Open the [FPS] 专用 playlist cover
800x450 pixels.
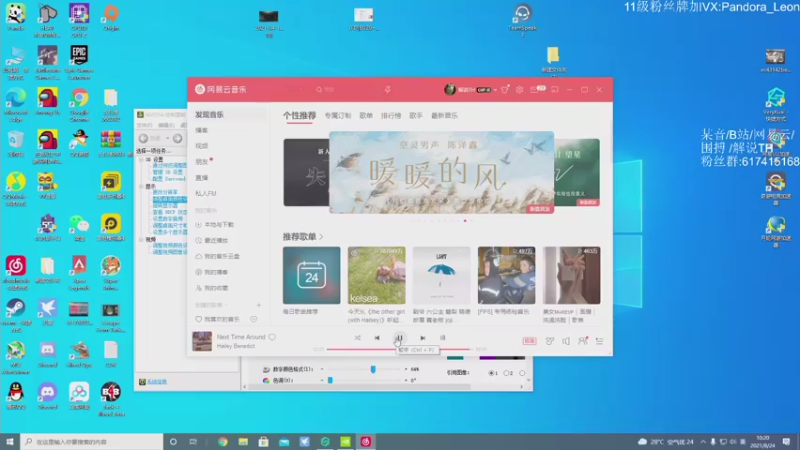pos(507,276)
